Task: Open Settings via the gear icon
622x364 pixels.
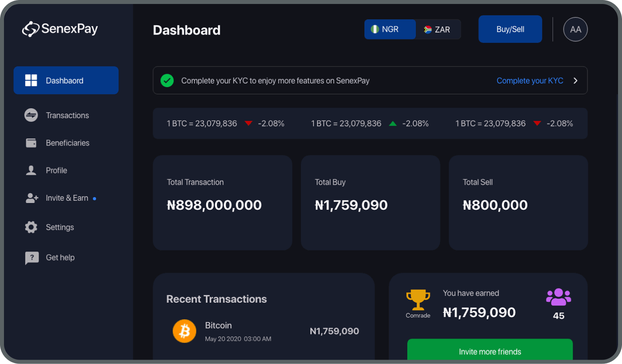Action: click(x=31, y=227)
